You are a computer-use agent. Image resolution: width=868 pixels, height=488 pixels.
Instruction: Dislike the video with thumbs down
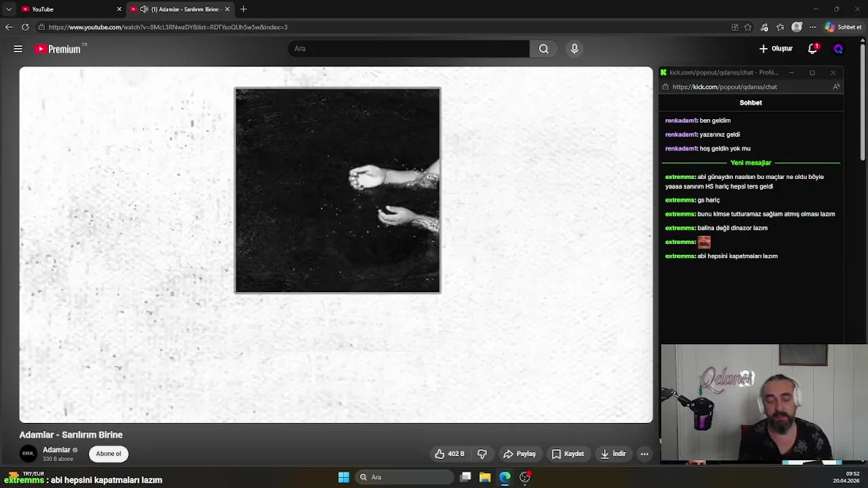(482, 454)
